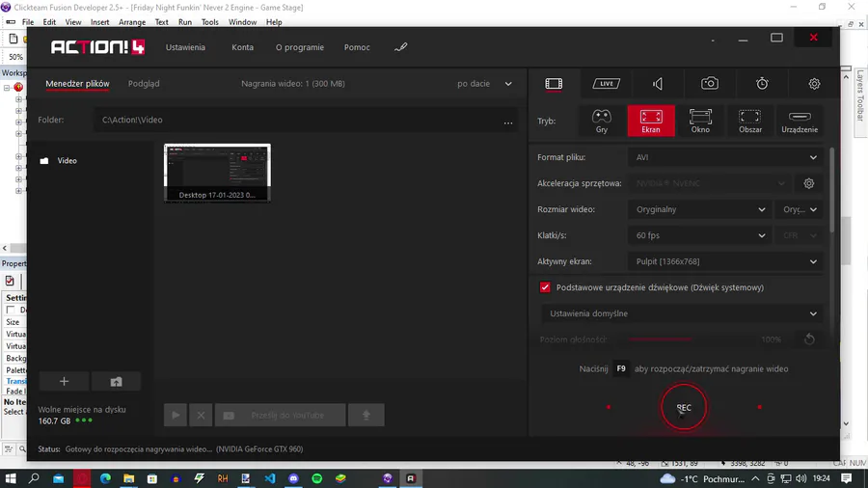Delete selected recording with X button
The image size is (868, 488).
pos(201,415)
